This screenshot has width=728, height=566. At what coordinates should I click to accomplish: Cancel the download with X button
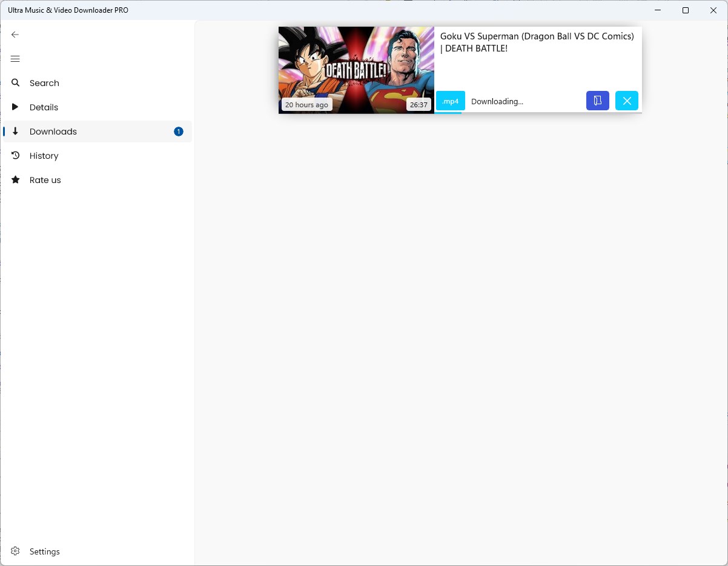click(627, 101)
